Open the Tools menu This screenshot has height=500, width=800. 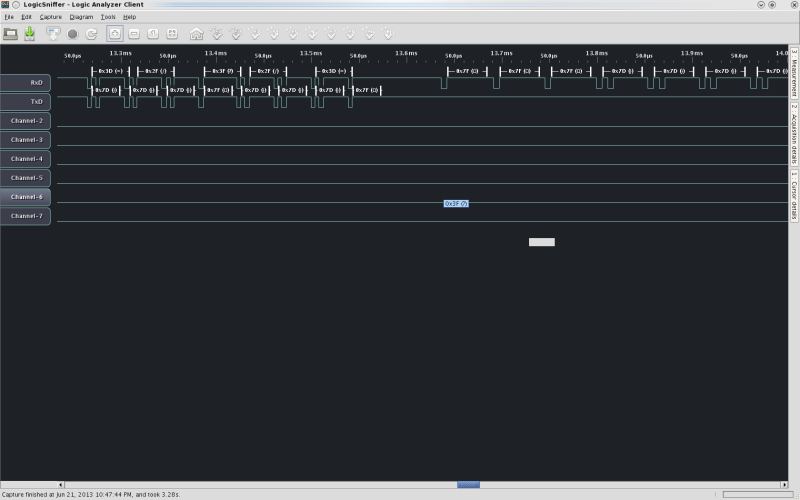point(108,17)
